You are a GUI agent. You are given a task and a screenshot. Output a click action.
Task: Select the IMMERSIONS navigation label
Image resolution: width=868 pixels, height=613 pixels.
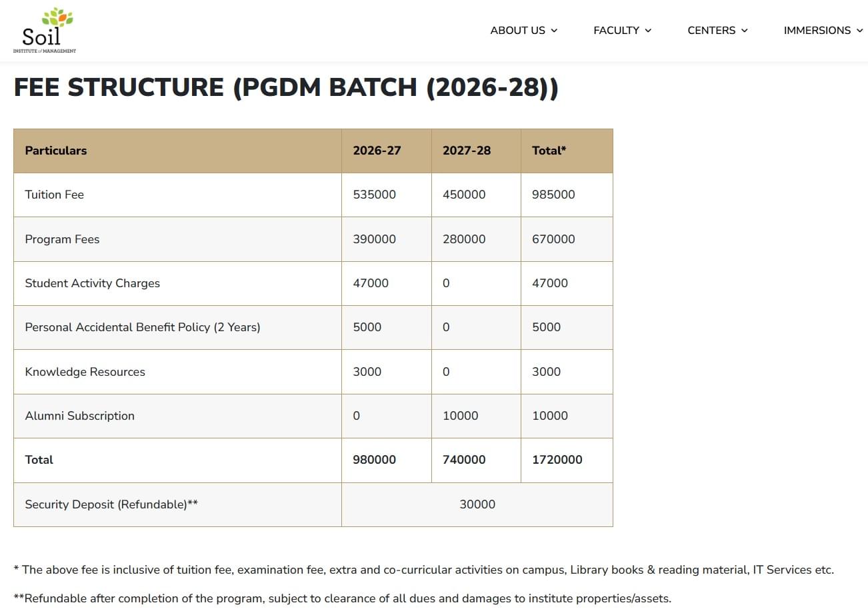click(817, 31)
